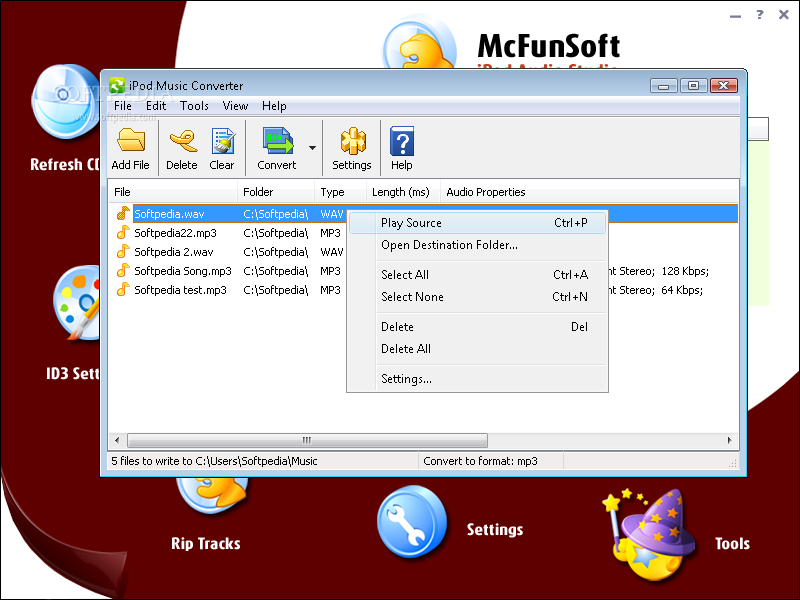
Task: Expand the Convert button dropdown arrow
Action: [312, 148]
